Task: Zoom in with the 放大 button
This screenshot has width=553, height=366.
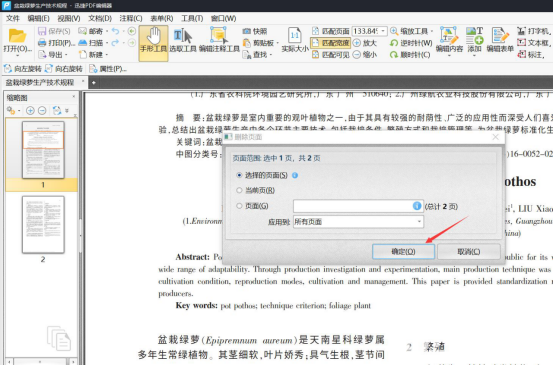Action: tap(365, 43)
